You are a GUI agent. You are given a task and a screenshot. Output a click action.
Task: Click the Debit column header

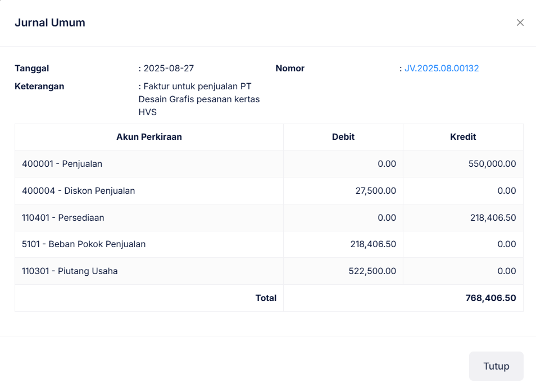click(343, 137)
